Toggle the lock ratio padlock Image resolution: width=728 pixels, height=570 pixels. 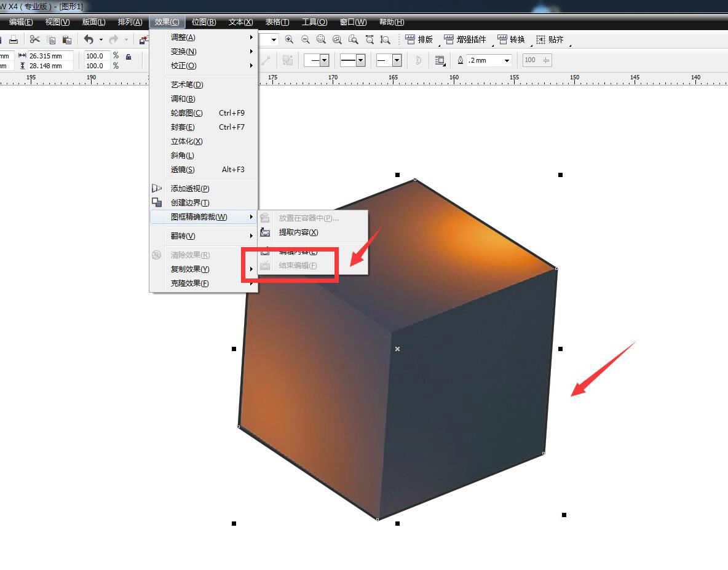(129, 57)
